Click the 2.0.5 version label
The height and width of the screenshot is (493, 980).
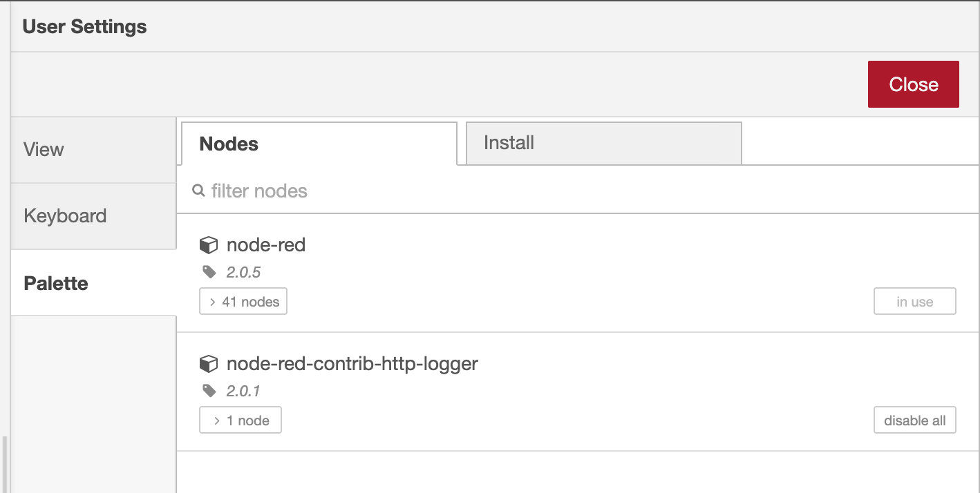[244, 273]
